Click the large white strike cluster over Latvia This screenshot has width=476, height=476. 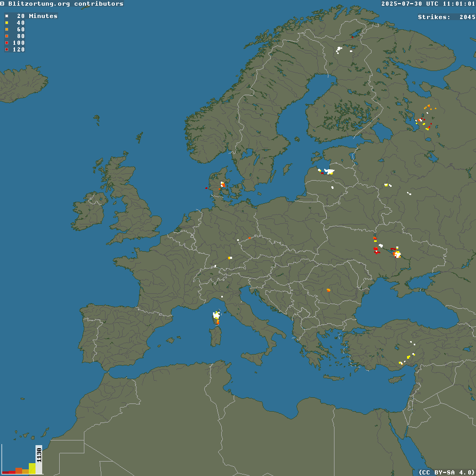[x=329, y=171]
